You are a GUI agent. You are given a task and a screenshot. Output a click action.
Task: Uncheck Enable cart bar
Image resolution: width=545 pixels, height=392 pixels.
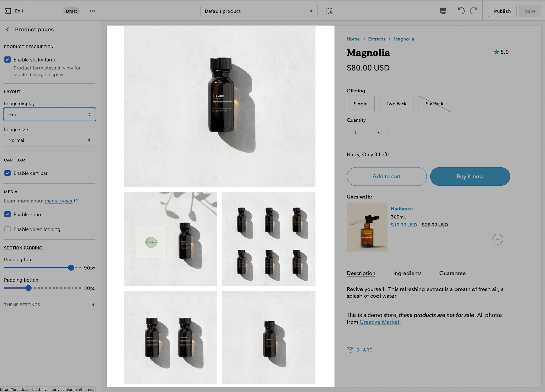pos(7,173)
